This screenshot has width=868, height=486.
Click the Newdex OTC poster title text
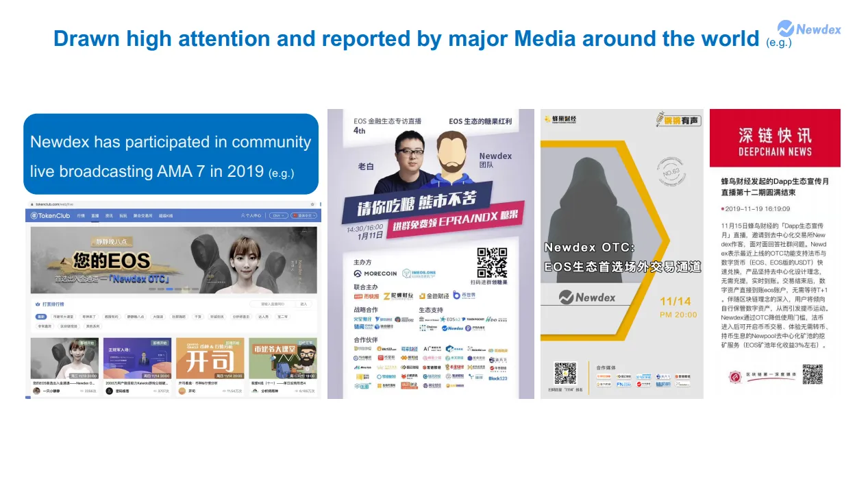623,257
